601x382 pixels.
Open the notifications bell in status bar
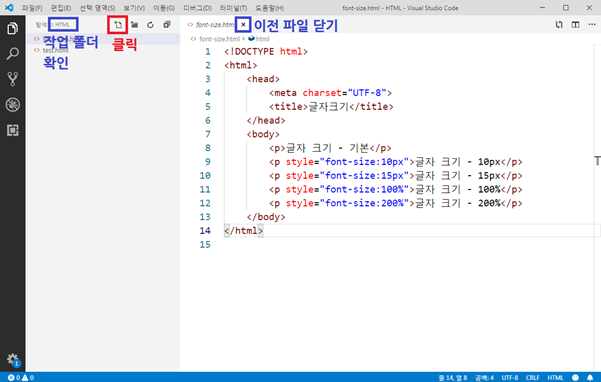coord(590,378)
